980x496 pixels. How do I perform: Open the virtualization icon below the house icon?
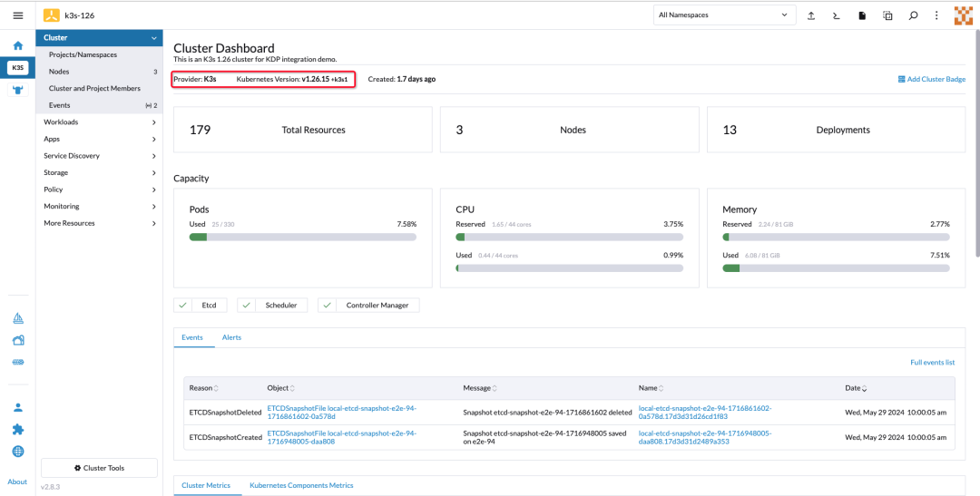click(18, 363)
